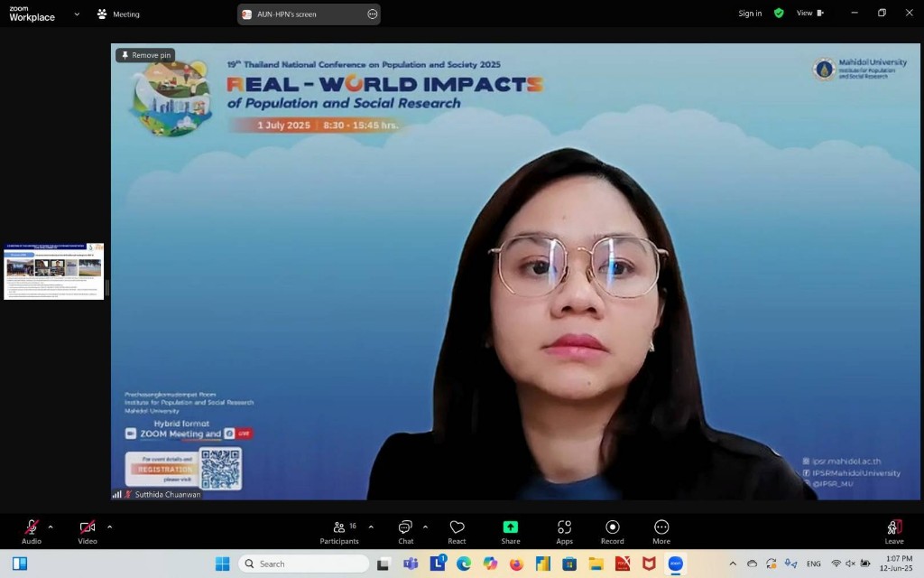924x578 pixels.
Task: Select the shared screen slide thumbnail
Action: [x=54, y=271]
